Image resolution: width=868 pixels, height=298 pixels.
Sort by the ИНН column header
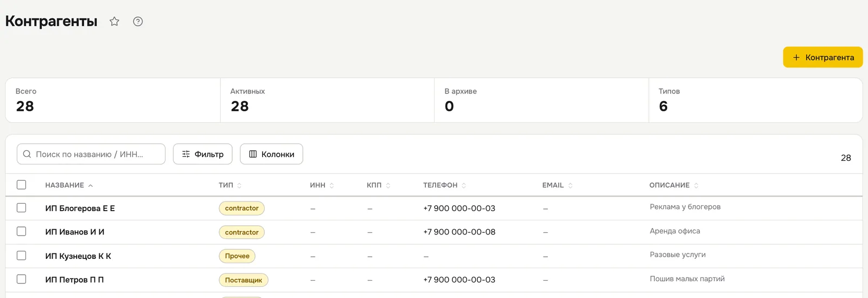click(x=317, y=185)
